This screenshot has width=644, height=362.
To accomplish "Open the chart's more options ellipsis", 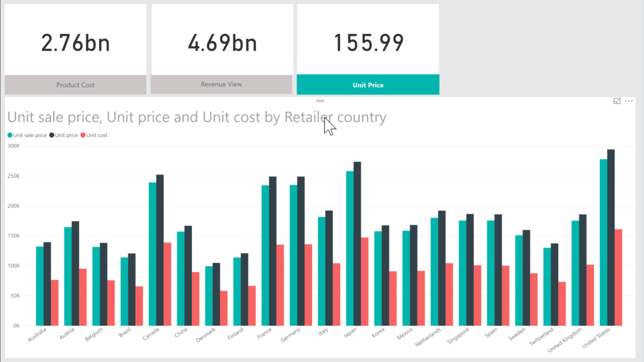I will click(629, 101).
